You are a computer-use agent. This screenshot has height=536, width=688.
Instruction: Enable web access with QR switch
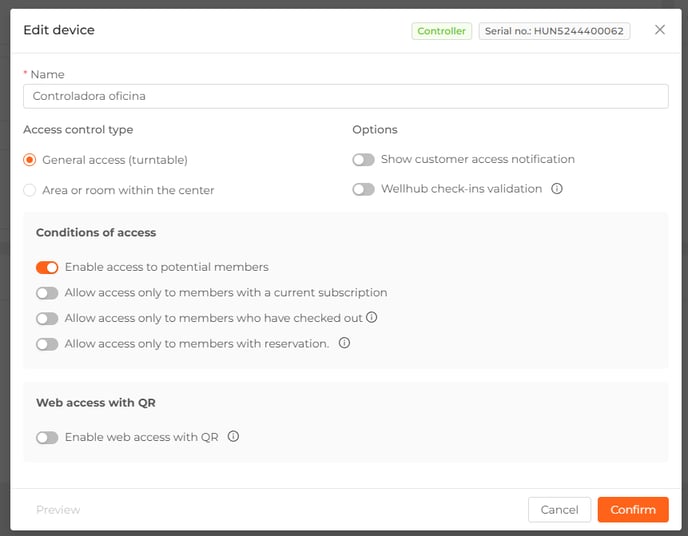click(47, 438)
